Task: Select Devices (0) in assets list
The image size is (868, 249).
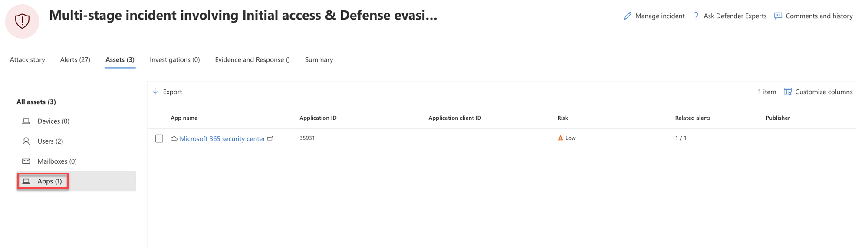Action: click(53, 121)
